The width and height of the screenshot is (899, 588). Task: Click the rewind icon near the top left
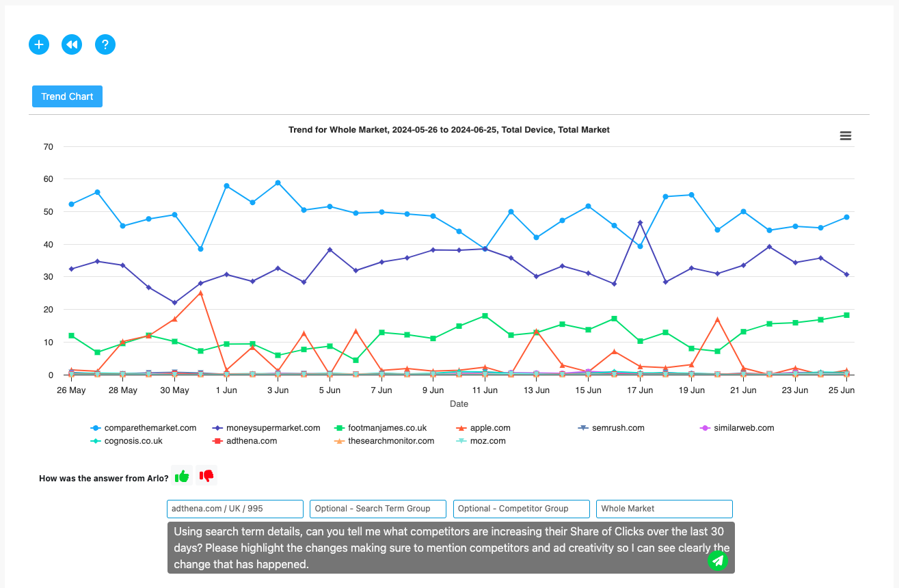tap(72, 44)
